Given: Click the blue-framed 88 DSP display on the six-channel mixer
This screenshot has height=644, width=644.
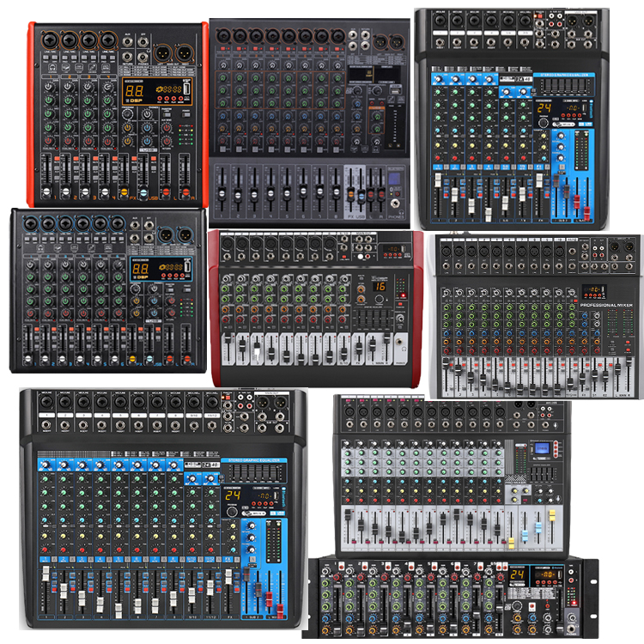Looking at the screenshot, I should 161,269.
